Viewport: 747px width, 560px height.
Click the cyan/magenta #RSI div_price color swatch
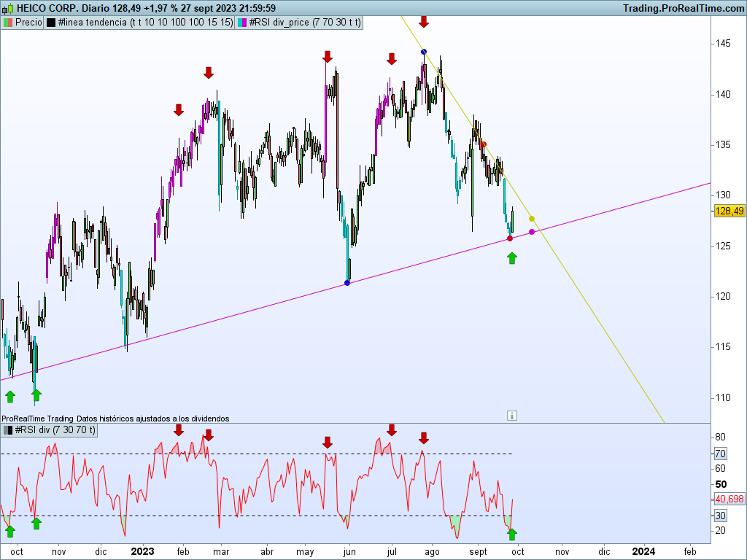242,23
